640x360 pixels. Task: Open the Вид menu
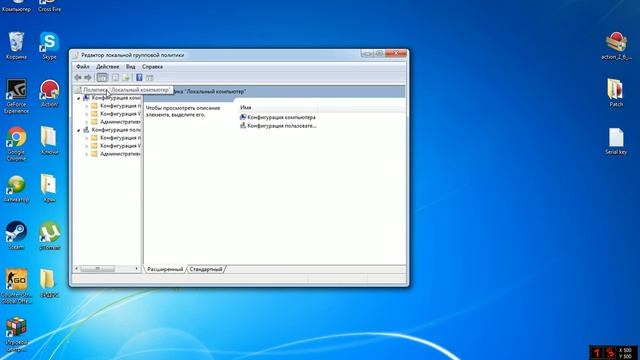click(131, 67)
